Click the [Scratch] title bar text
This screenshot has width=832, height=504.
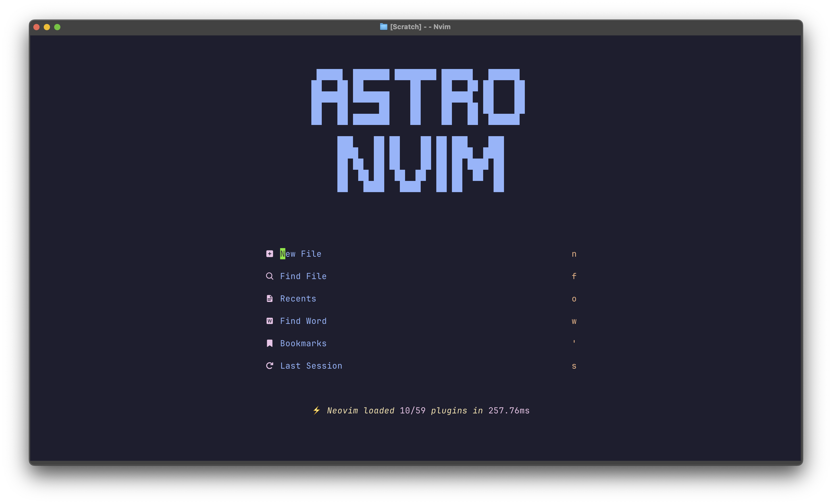tap(420, 26)
